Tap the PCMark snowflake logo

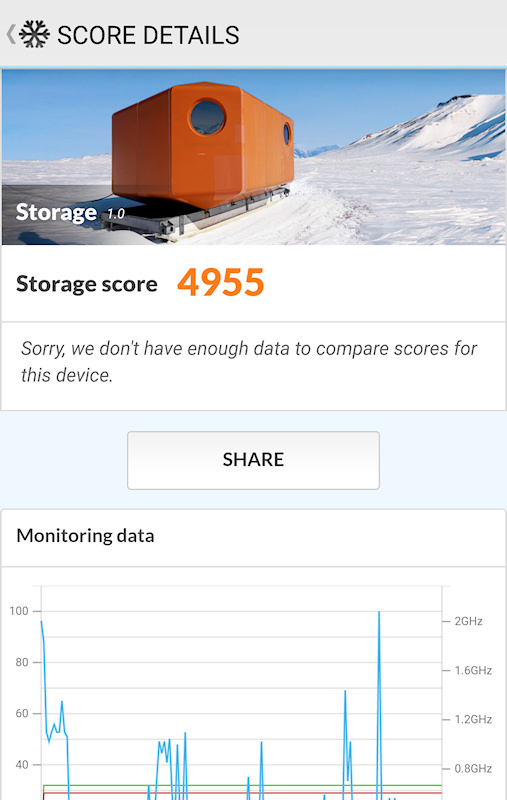pos(34,35)
